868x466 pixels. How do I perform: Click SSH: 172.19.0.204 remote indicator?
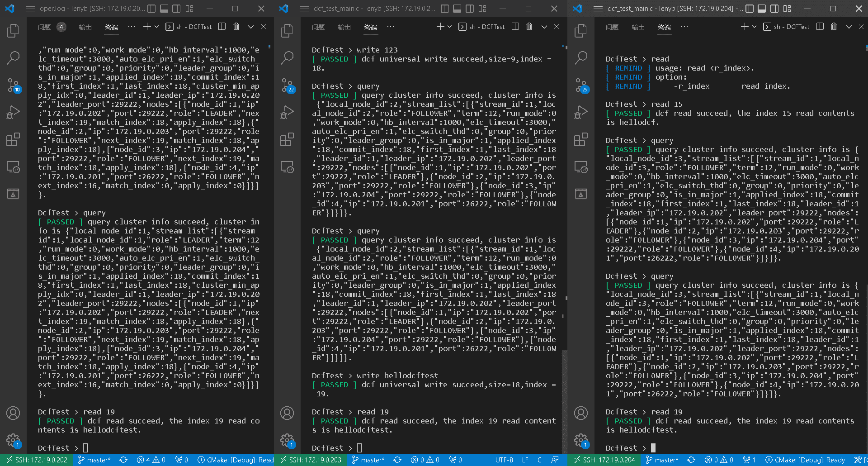604,460
